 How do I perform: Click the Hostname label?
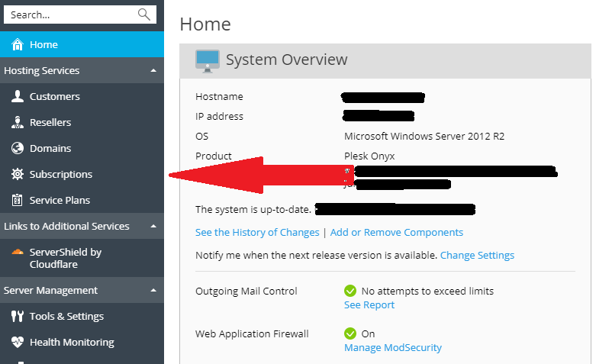coord(219,96)
